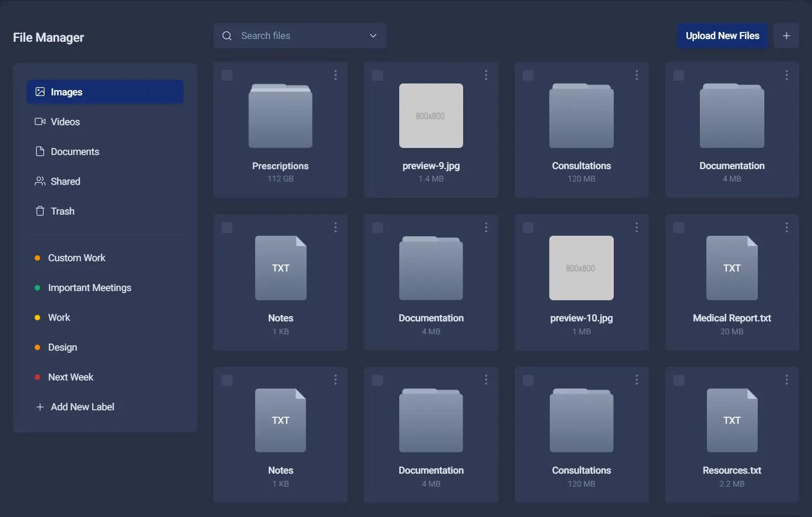Click the plus icon before Add New Label
The image size is (812, 517).
(40, 407)
